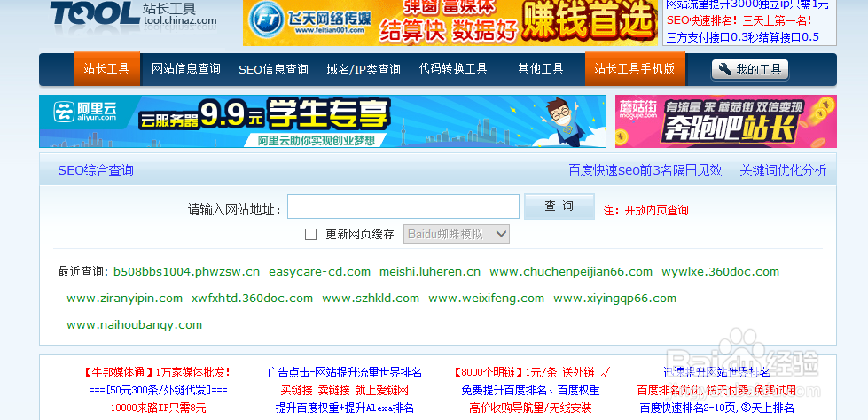Image resolution: width=868 pixels, height=420 pixels.
Task: Open recent query www.weixifeng.com
Action: 487,299
